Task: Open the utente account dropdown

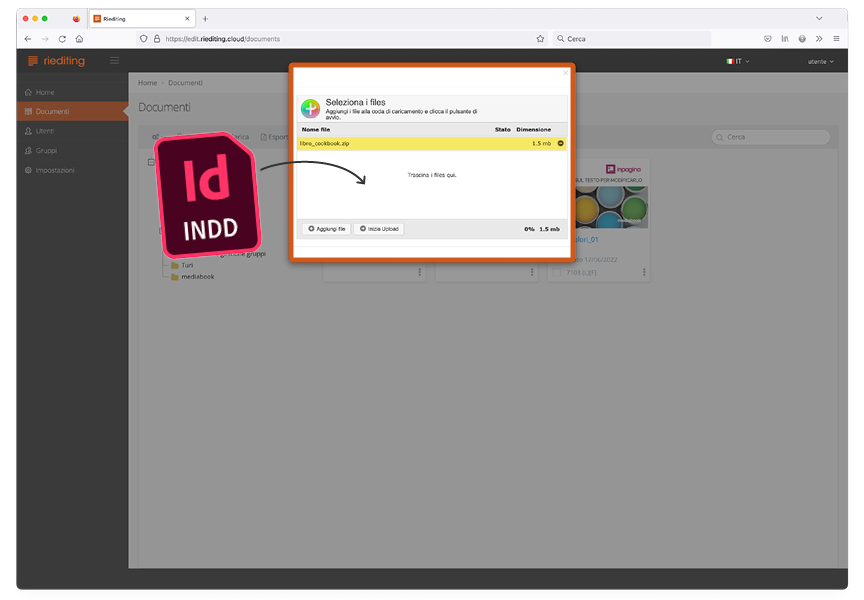Action: click(820, 62)
